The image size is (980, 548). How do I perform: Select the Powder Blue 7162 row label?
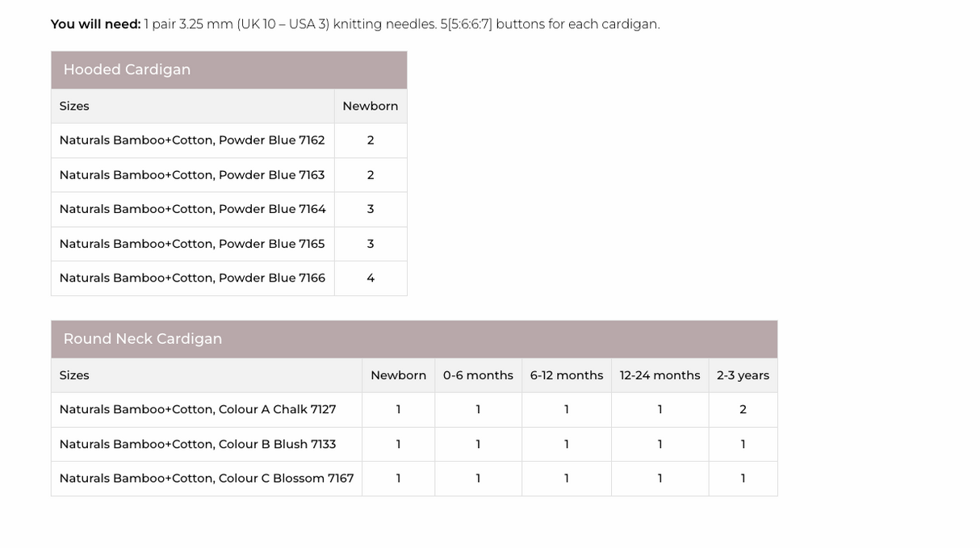[x=192, y=140]
